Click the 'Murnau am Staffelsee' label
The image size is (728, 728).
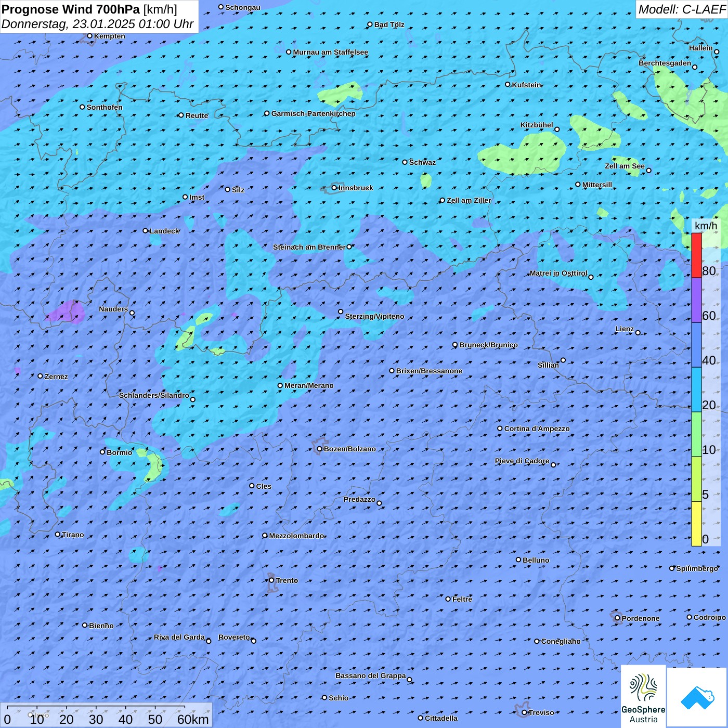(x=330, y=52)
